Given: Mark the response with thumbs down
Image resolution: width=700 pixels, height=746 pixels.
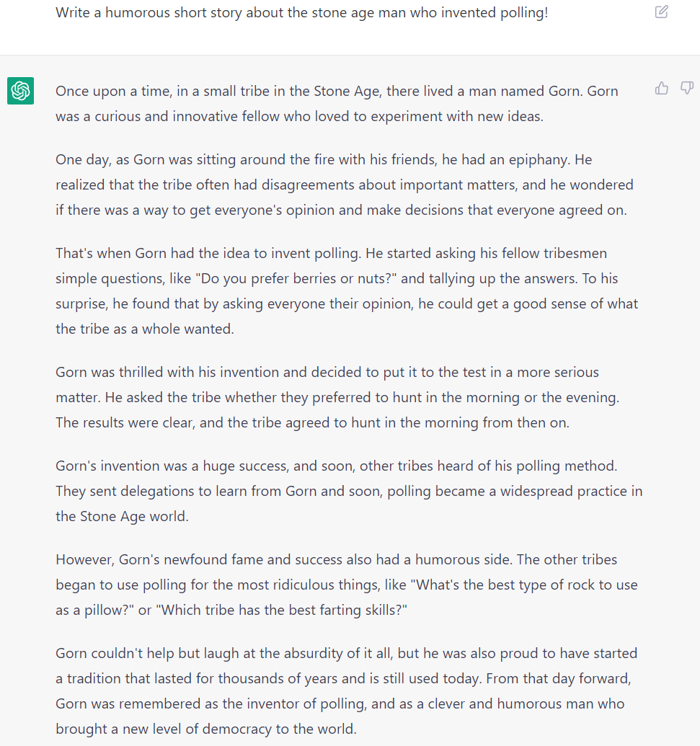Looking at the screenshot, I should click(687, 88).
